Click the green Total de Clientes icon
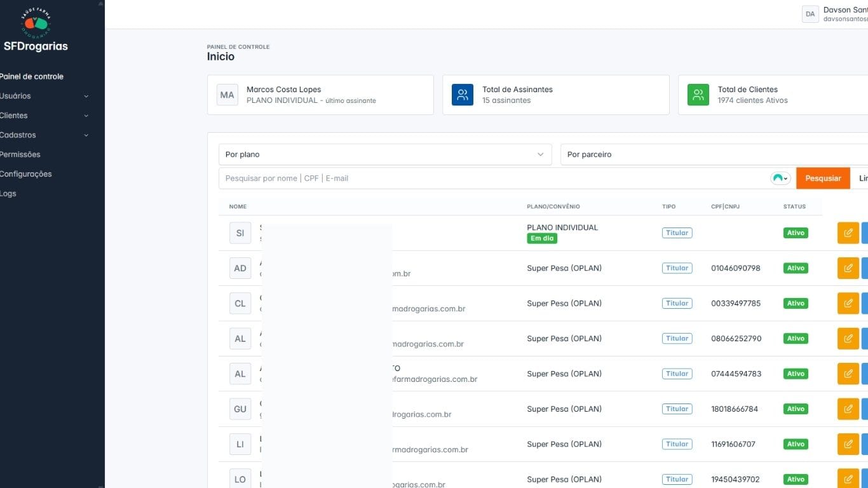The width and height of the screenshot is (868, 488). point(698,95)
